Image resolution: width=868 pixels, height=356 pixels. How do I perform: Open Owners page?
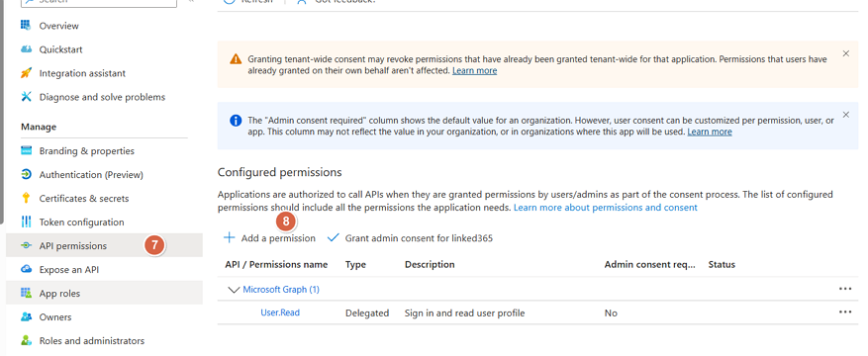click(55, 317)
